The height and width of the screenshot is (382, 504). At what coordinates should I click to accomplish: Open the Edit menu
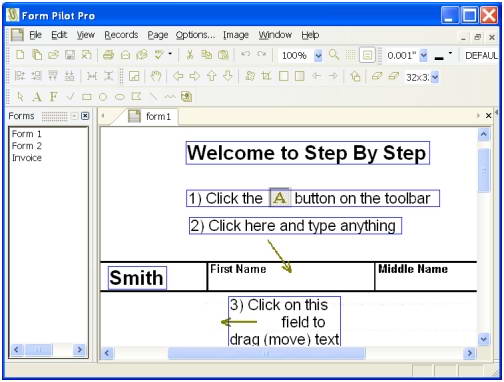click(x=59, y=35)
